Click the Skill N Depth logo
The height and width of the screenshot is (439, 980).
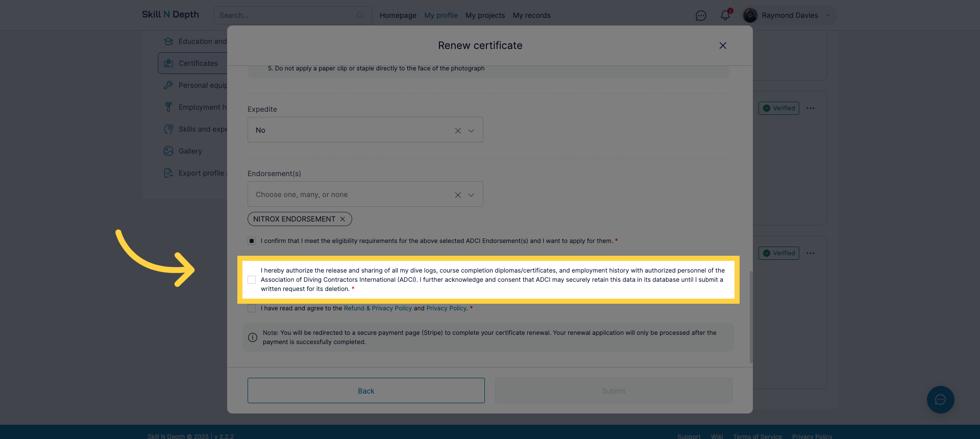[x=170, y=14]
